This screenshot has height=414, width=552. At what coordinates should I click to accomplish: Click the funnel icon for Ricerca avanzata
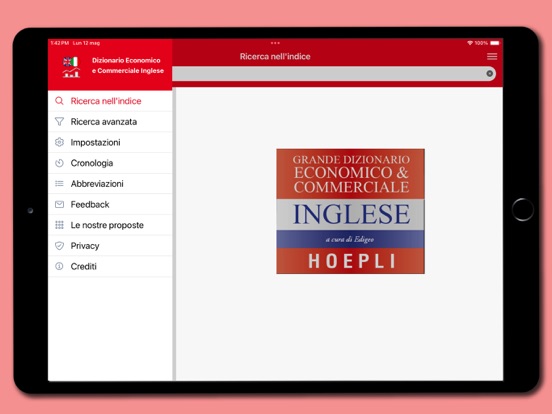[59, 121]
